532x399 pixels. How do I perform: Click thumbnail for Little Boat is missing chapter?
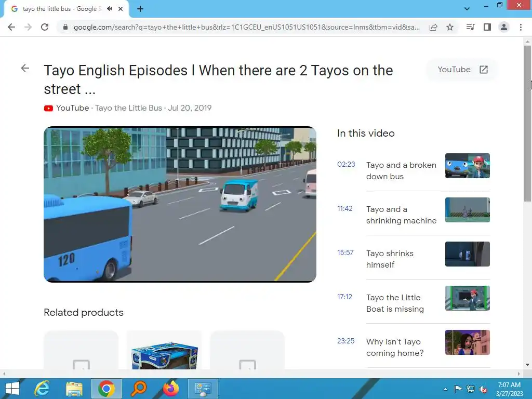click(467, 298)
